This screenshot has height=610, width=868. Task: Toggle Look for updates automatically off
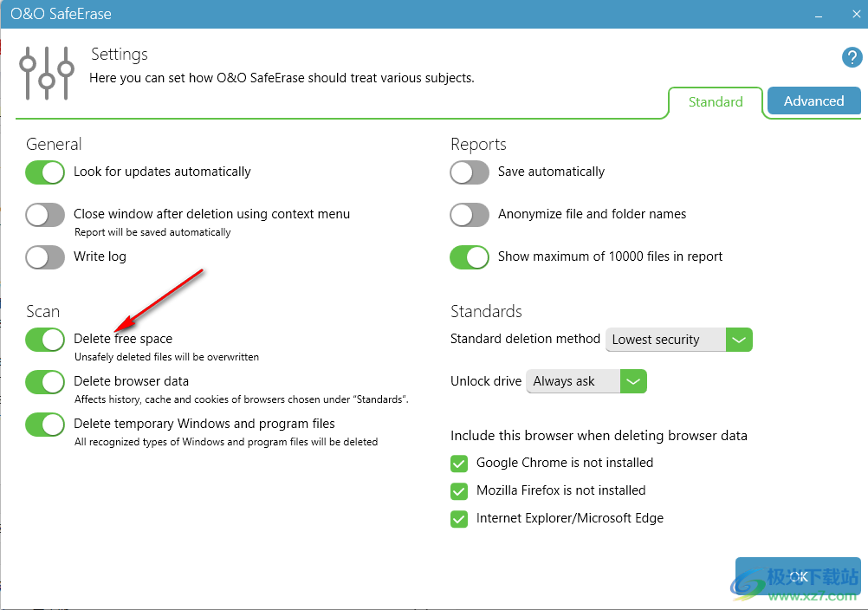45,172
